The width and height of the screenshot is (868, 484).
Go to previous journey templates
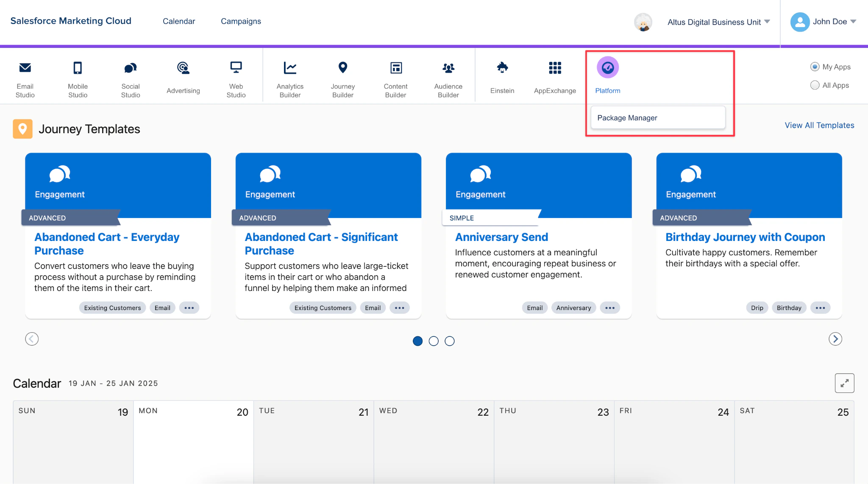(32, 339)
